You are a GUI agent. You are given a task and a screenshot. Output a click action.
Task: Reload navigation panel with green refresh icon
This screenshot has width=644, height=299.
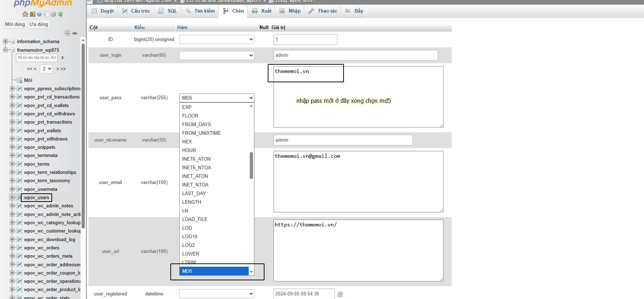pyautogui.click(x=60, y=14)
